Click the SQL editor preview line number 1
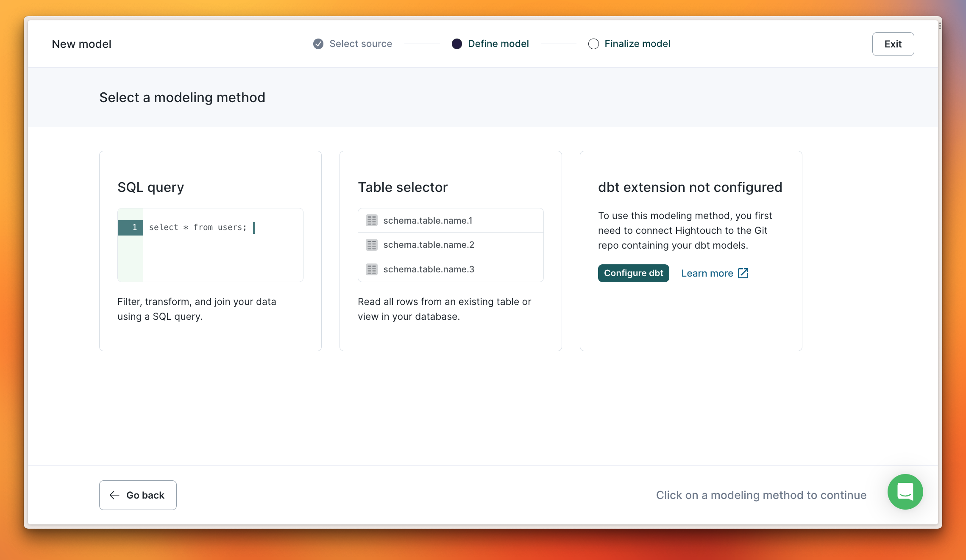This screenshot has height=560, width=966. click(x=134, y=227)
